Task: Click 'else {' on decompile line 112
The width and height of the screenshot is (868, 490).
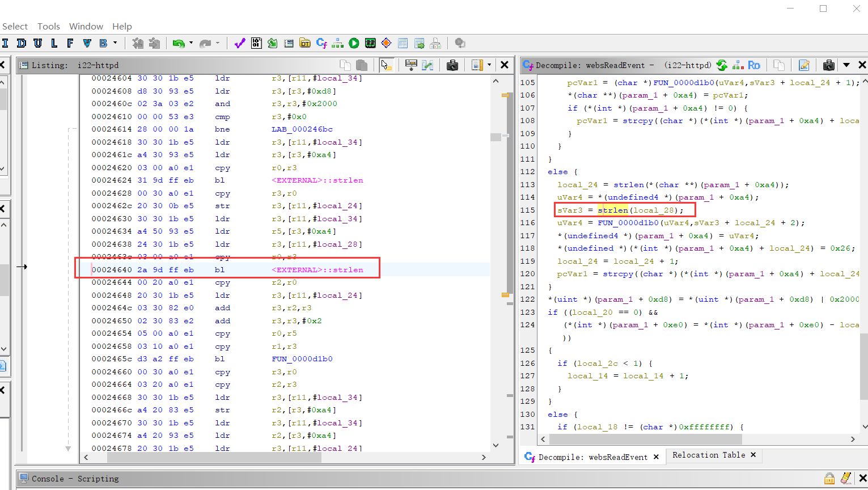Action: point(562,172)
